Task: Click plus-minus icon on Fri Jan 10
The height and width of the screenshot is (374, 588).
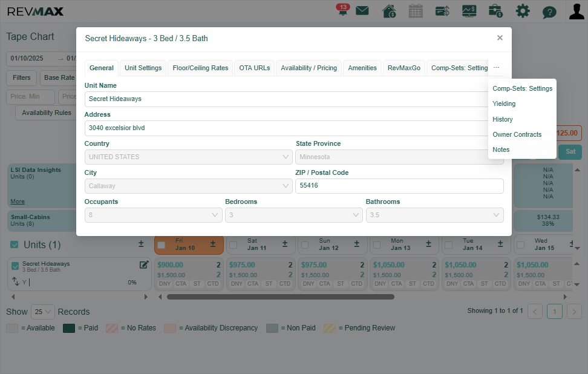Action: click(x=212, y=244)
